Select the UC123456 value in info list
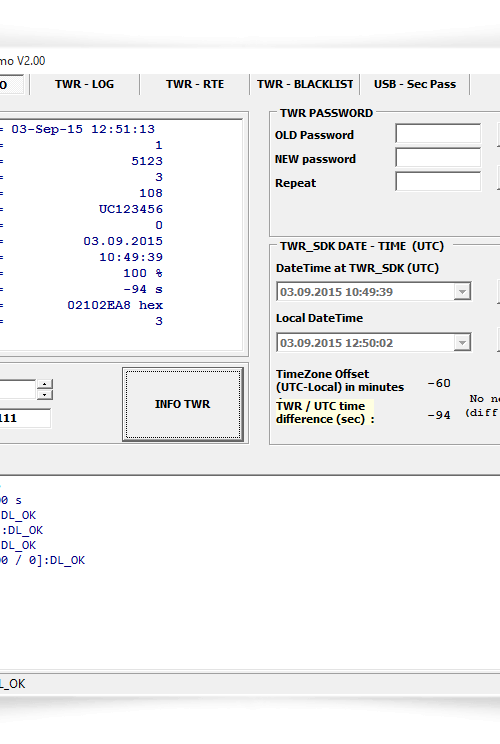Image resolution: width=500 pixels, height=744 pixels. (x=130, y=209)
